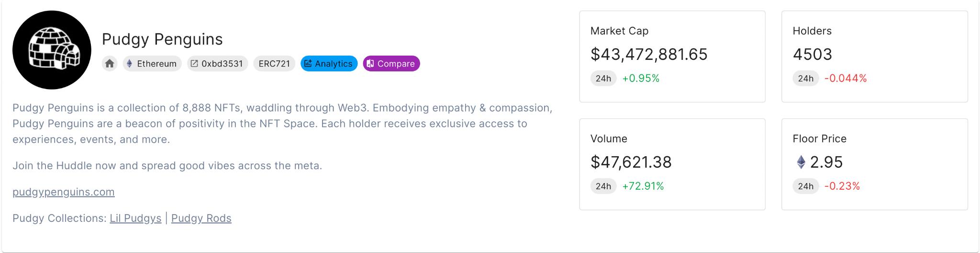Click the 24h badge under Floor Price
Image resolution: width=980 pixels, height=253 pixels.
(x=806, y=186)
